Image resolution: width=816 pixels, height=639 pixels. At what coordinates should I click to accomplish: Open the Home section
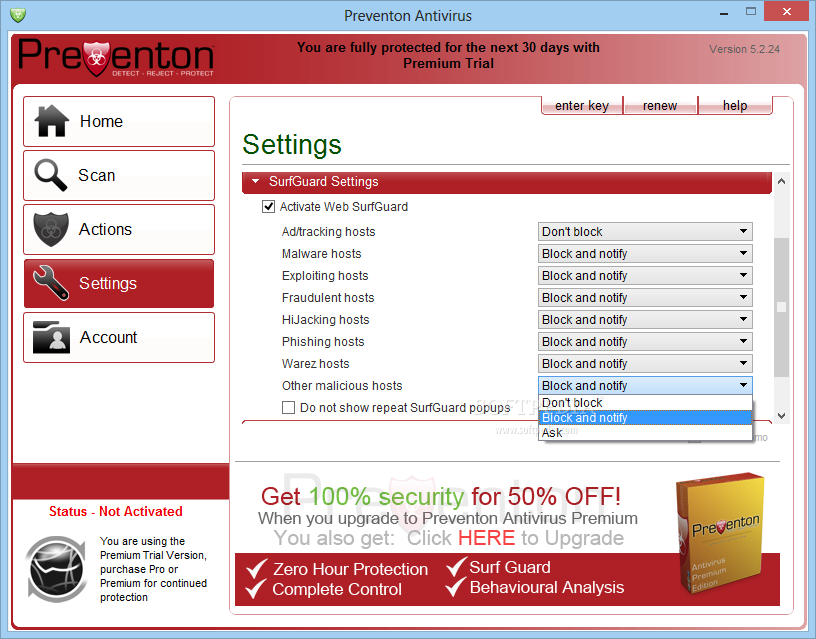[x=119, y=121]
